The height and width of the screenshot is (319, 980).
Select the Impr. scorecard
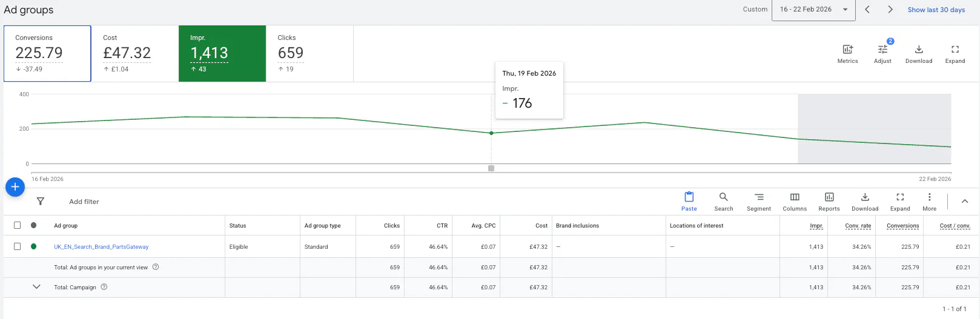tap(222, 53)
